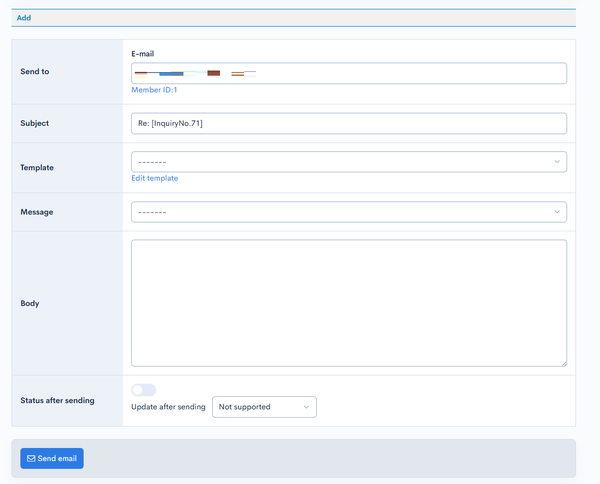The image size is (600, 484).
Task: Click the Update after sending label
Action: 168,407
